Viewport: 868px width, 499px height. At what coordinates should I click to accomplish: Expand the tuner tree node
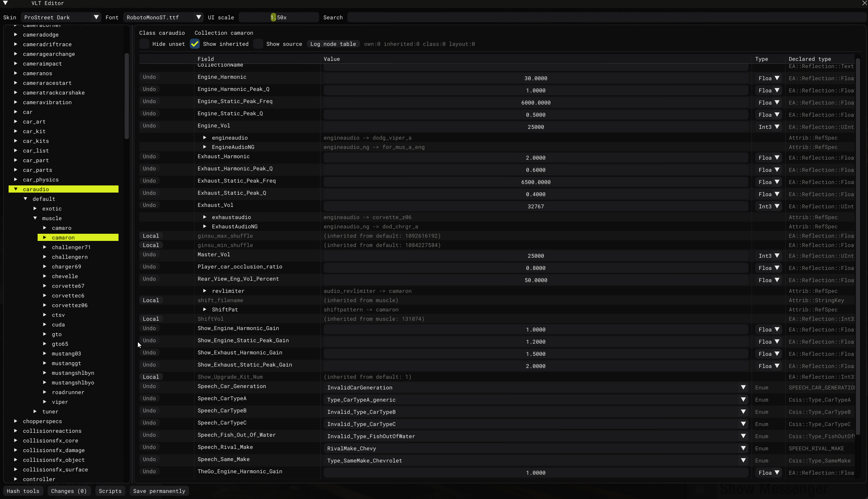(35, 411)
